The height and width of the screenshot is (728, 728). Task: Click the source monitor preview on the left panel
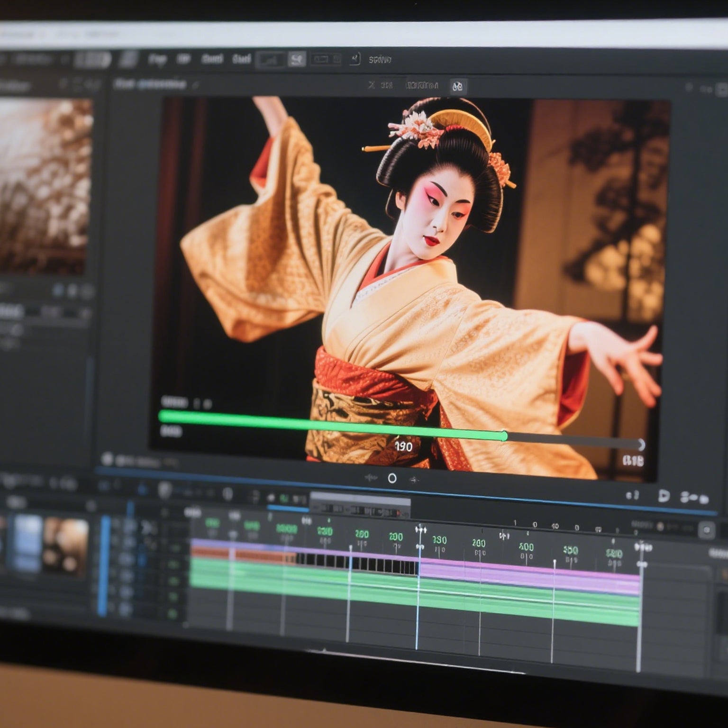(45, 186)
